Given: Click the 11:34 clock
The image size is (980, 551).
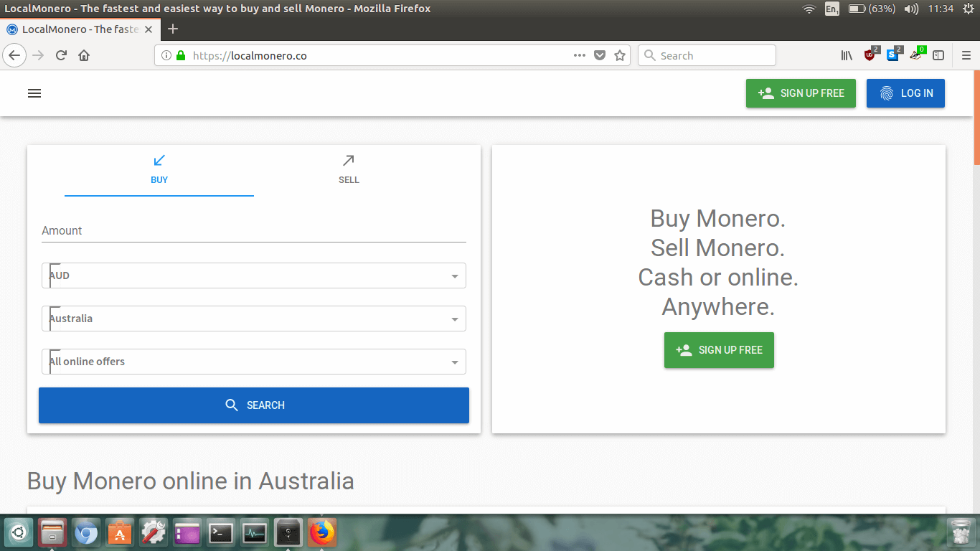Looking at the screenshot, I should click(940, 9).
